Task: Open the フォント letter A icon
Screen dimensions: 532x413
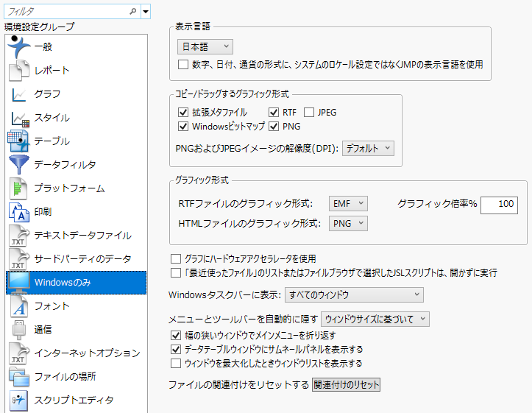Action: [19, 306]
